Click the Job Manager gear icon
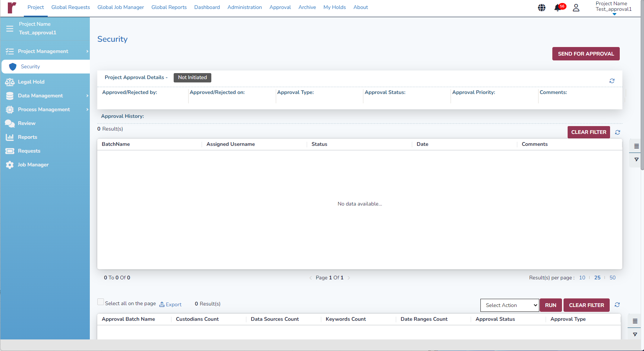 pyautogui.click(x=10, y=165)
